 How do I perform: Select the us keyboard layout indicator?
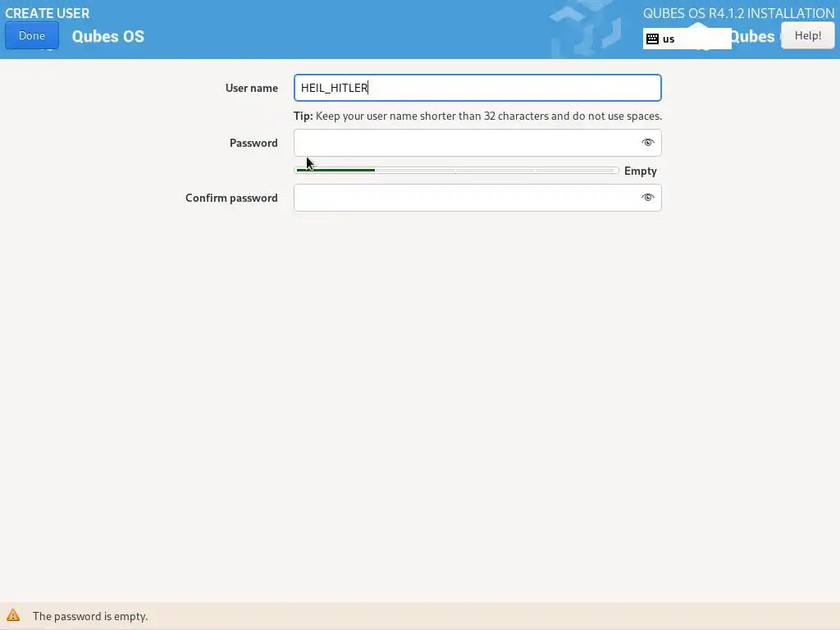click(687, 39)
